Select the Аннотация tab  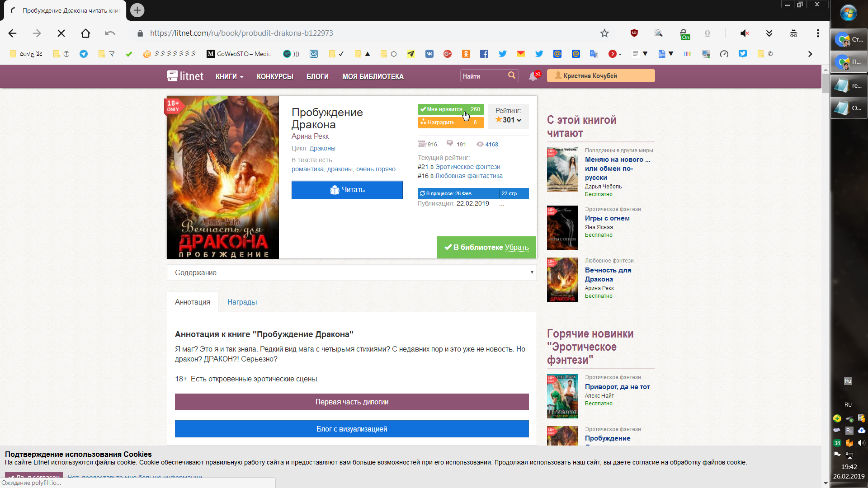[x=193, y=302]
